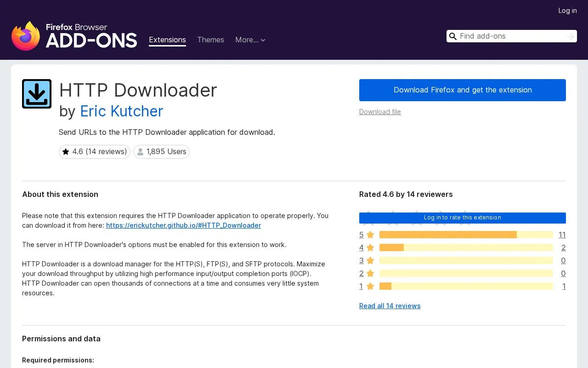Click the star icon beside rating 1
Image resolution: width=588 pixels, height=368 pixels.
(370, 287)
